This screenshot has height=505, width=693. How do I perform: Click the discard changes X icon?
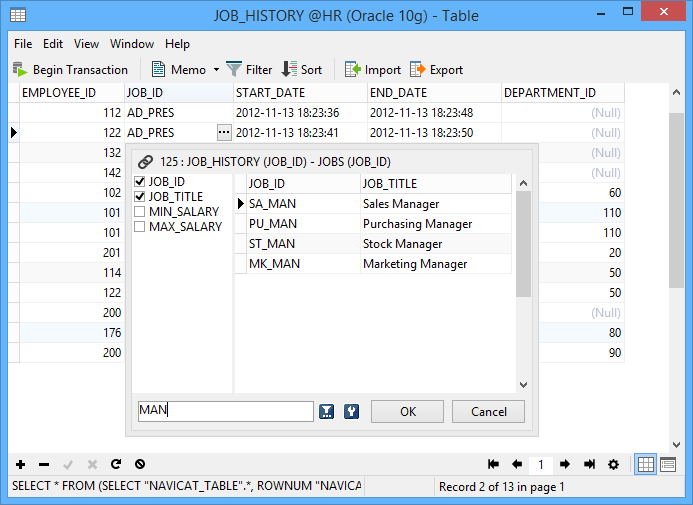point(92,464)
